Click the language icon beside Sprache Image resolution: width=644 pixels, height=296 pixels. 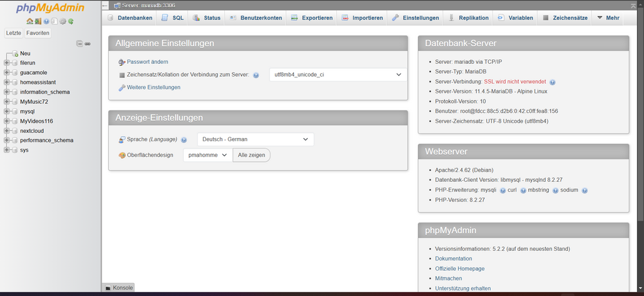122,140
